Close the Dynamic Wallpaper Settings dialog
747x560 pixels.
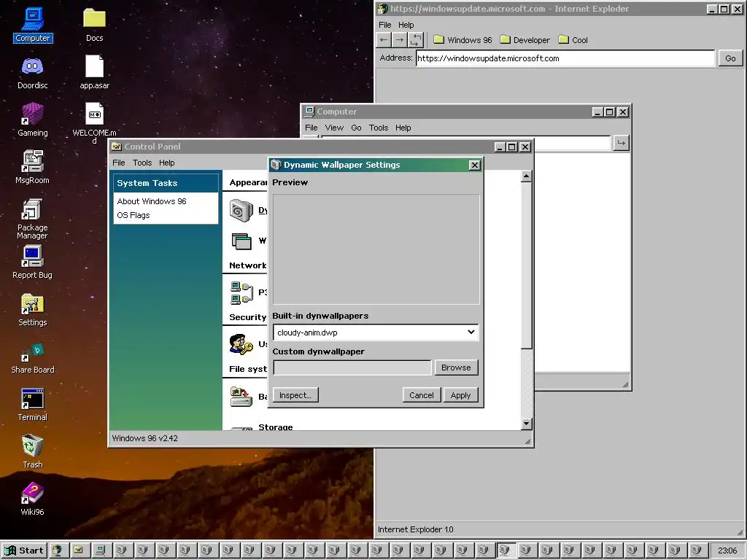(x=474, y=166)
